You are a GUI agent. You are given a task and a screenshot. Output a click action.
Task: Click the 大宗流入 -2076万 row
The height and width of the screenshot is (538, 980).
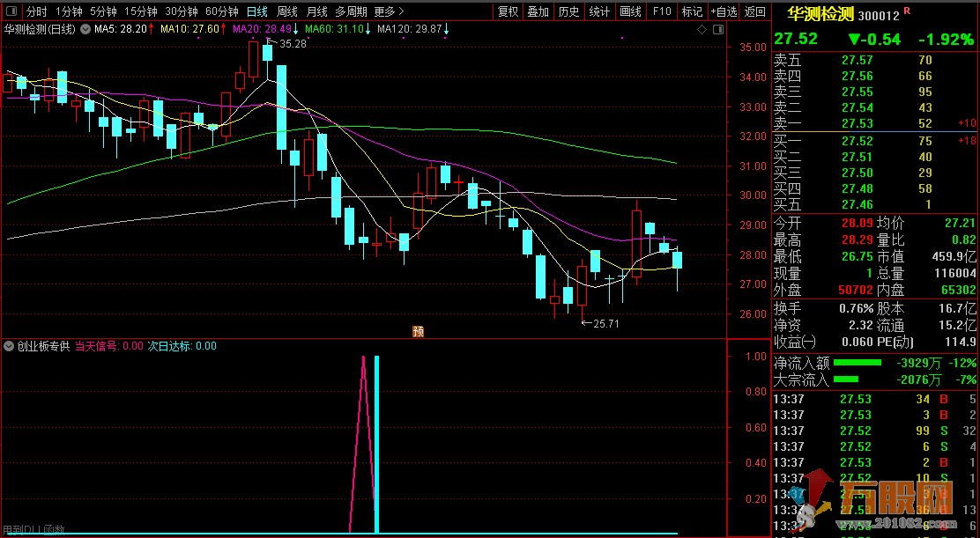875,380
